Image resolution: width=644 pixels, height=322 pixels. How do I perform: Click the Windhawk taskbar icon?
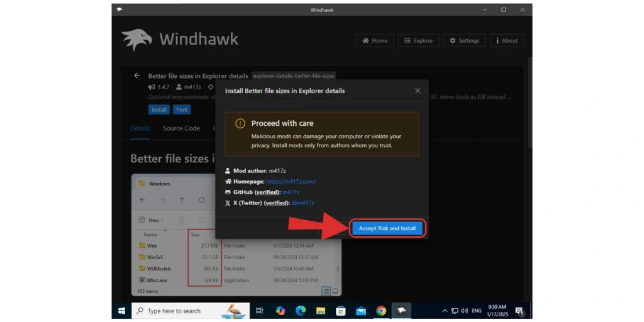[401, 311]
